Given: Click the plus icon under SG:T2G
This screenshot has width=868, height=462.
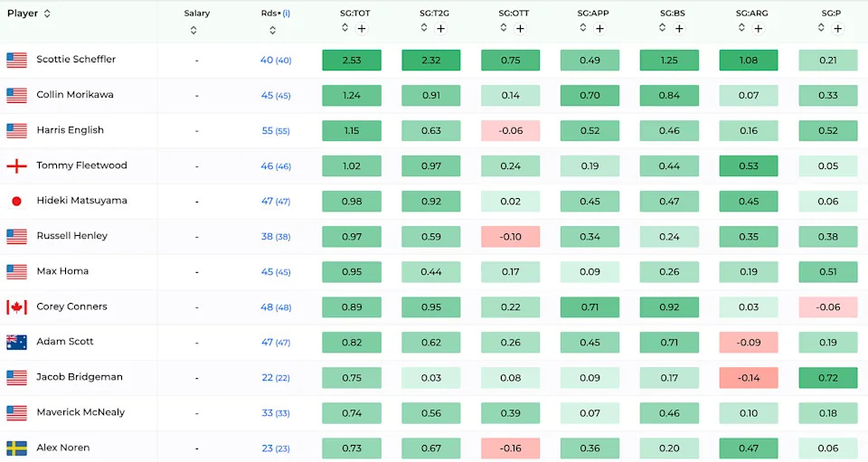Looking at the screenshot, I should click(x=440, y=29).
